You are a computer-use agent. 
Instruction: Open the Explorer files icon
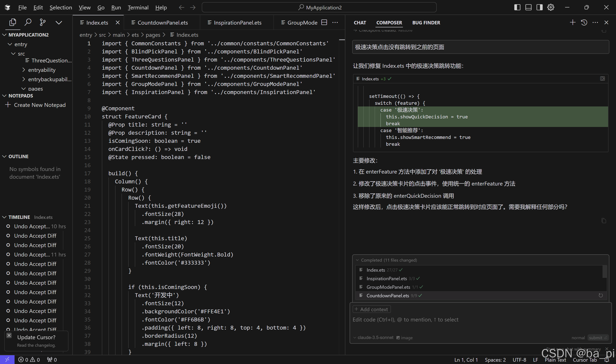(13, 22)
